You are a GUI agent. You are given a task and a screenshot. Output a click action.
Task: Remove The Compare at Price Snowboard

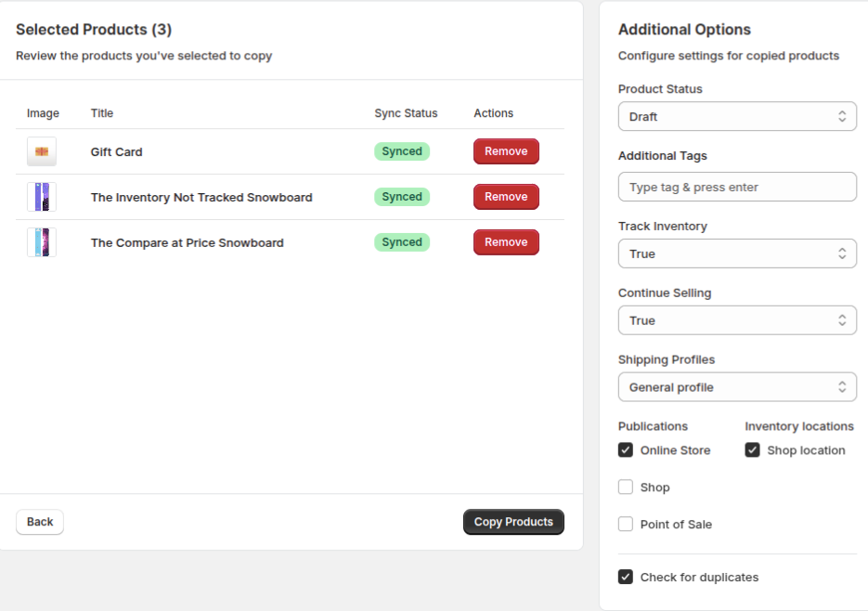click(x=506, y=242)
